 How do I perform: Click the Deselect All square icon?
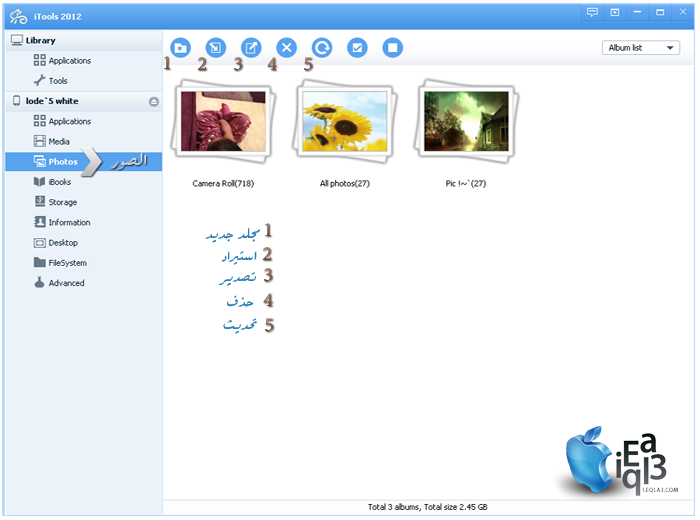(393, 47)
